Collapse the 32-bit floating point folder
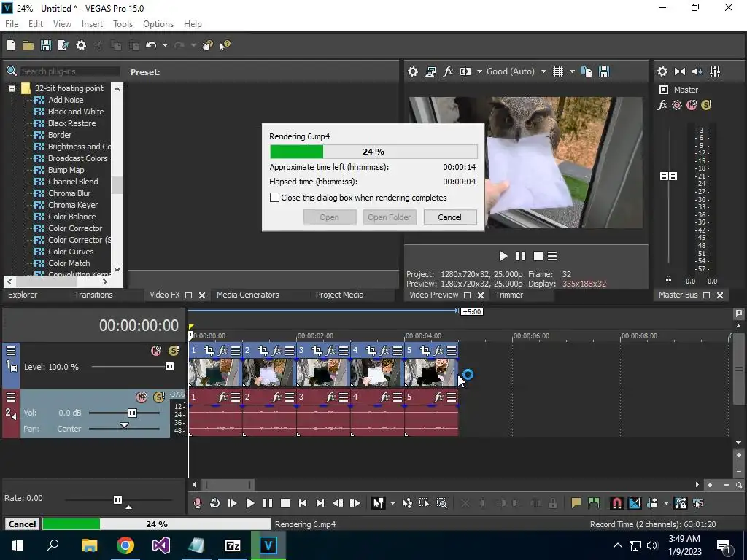This screenshot has width=747, height=560. tap(12, 88)
